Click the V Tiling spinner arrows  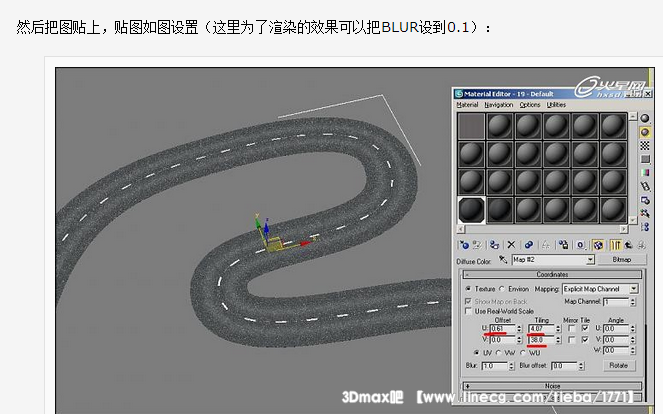558,340
